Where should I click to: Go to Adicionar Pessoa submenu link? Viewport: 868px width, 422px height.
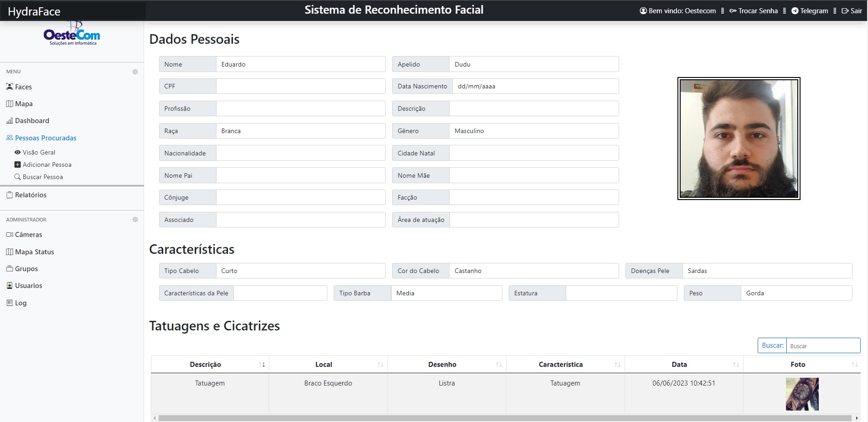click(x=47, y=165)
